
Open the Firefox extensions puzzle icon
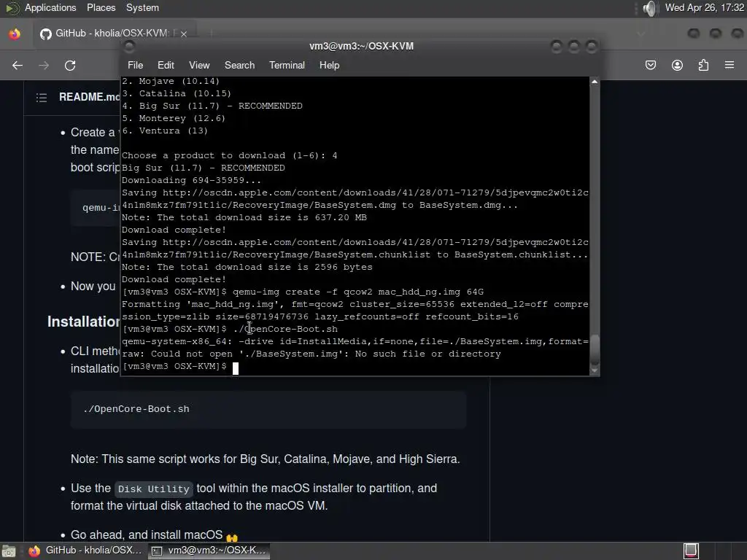coord(703,65)
